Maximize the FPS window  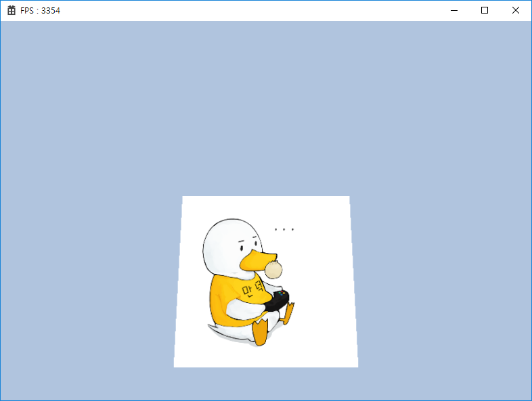coord(485,11)
